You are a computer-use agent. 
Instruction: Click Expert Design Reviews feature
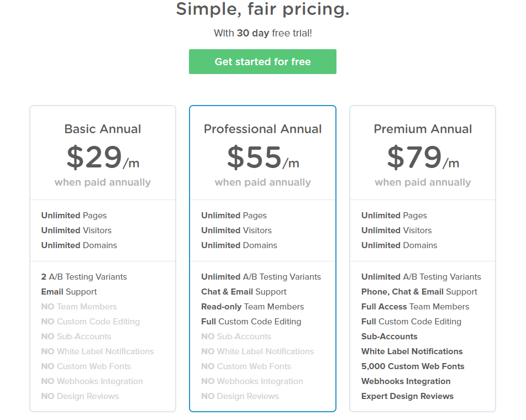[x=407, y=396]
